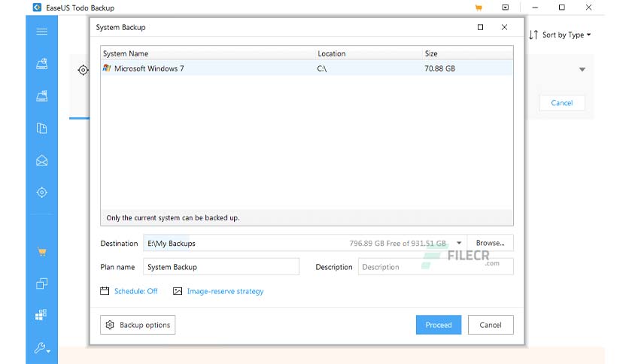Click the Sort by Type arrows icon
The image size is (629, 364).
click(533, 35)
